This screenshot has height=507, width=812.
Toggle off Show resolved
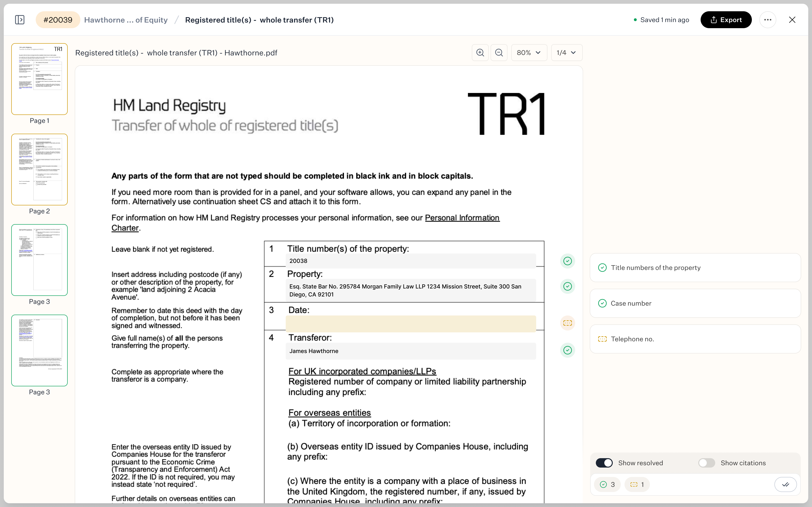pos(604,463)
